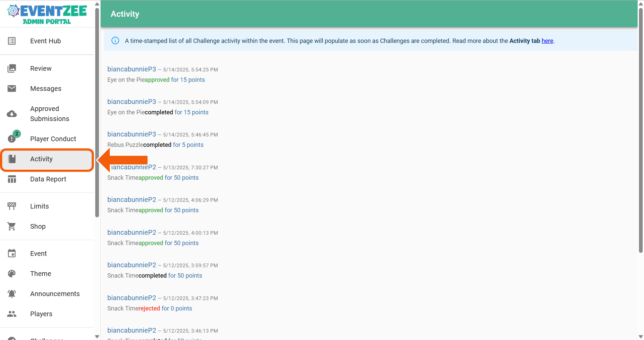Click the Approved Submissions cloud download icon
Viewport: 644px width, 340px height.
coord(12,114)
